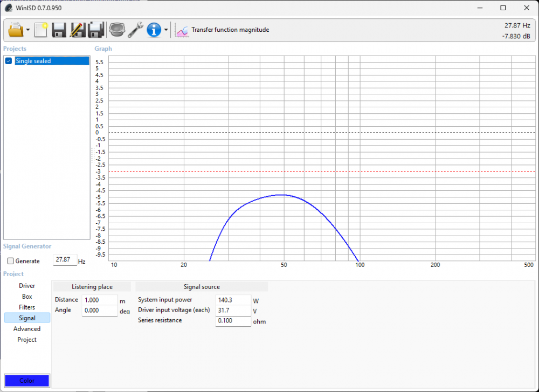Switch to the Box tab

(27, 297)
